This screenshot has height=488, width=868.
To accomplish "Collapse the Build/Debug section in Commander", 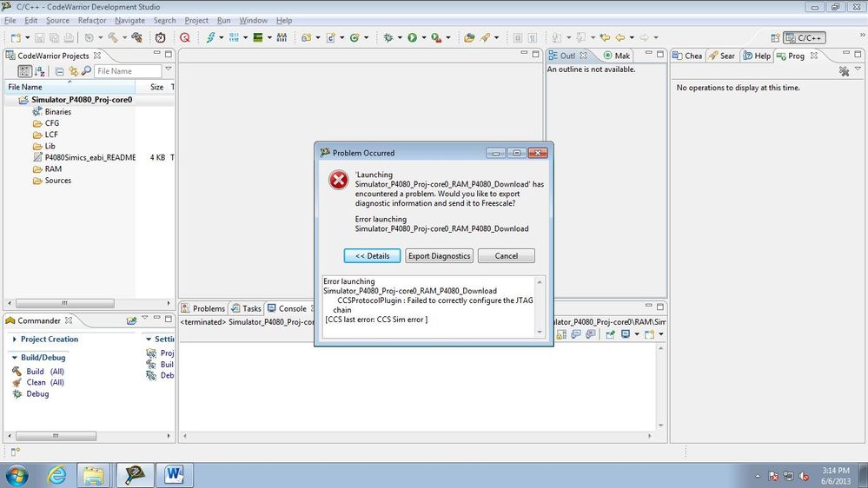I will 15,358.
